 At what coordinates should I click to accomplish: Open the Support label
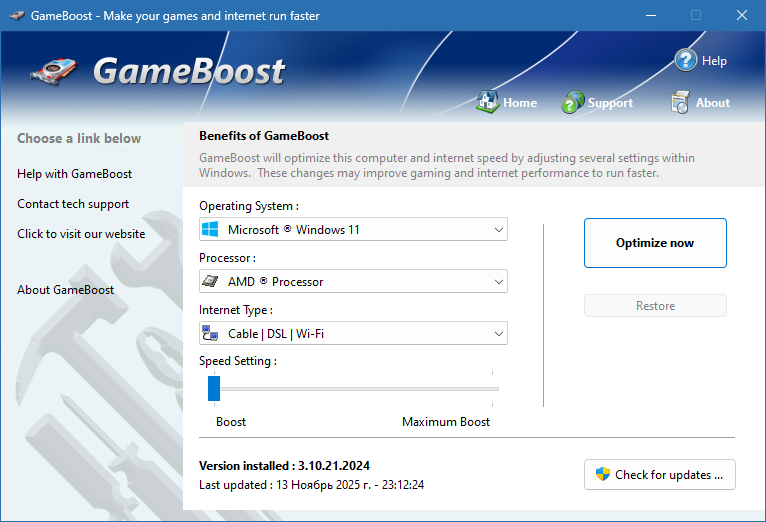pyautogui.click(x=610, y=103)
